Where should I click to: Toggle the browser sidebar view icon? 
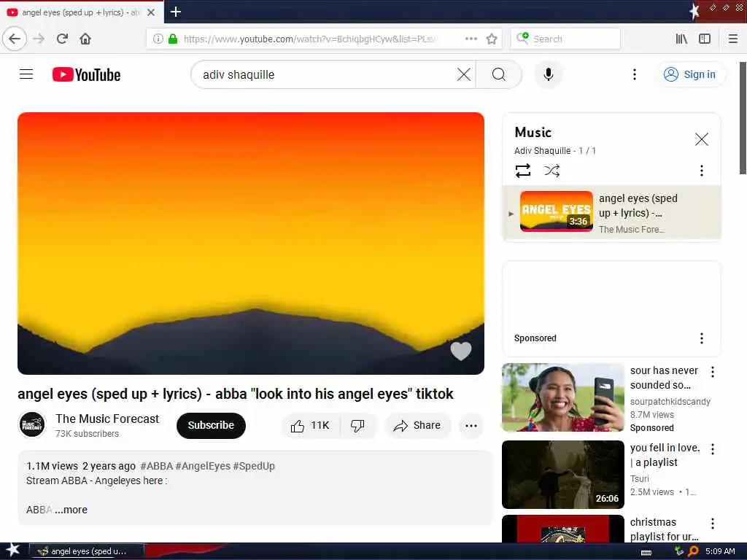point(705,39)
